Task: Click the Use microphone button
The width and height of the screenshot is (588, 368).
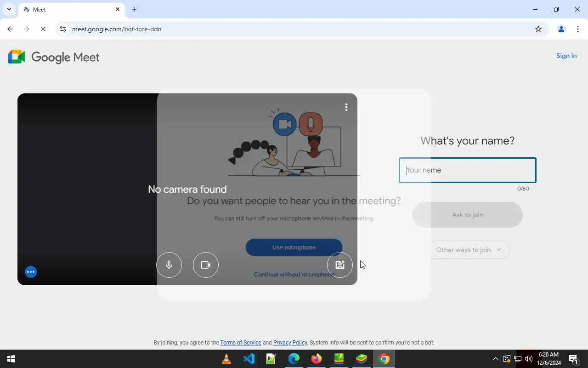Action: 294,247
